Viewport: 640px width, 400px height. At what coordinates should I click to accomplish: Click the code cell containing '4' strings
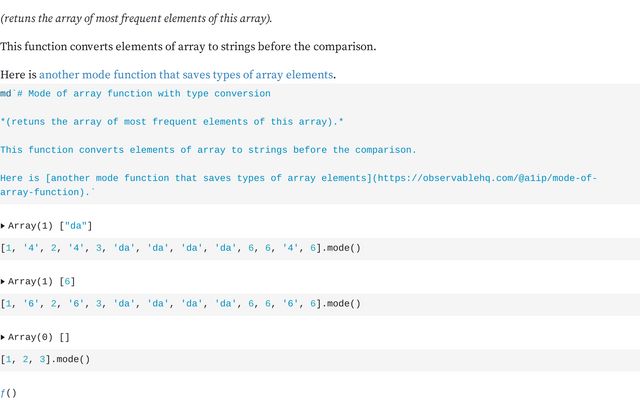click(x=181, y=247)
